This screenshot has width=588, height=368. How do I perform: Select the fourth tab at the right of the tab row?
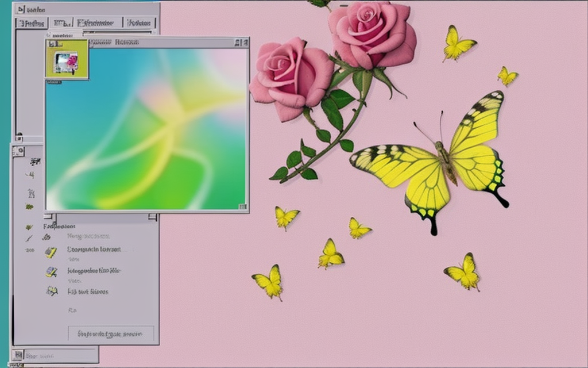click(140, 23)
